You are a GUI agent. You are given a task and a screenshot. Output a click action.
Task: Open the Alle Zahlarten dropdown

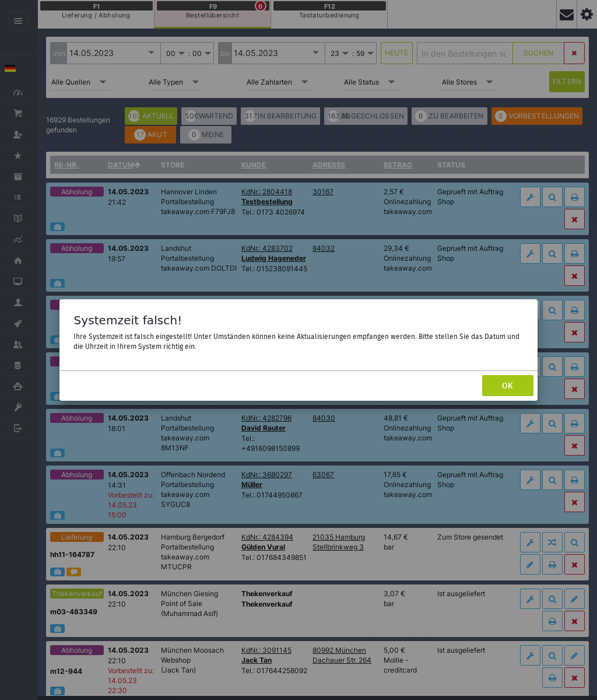point(278,82)
